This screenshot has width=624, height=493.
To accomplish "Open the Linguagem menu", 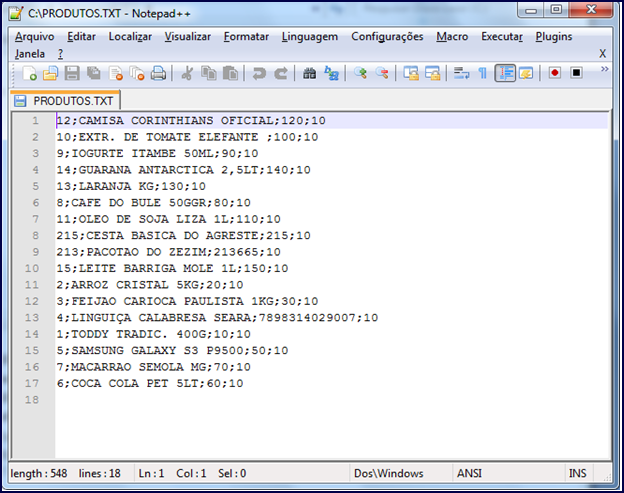I will point(310,37).
